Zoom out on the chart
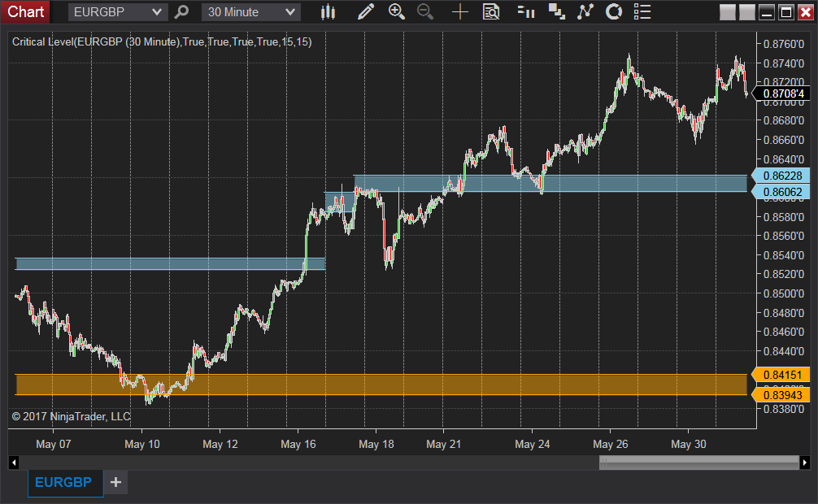This screenshot has height=504, width=818. click(x=424, y=12)
